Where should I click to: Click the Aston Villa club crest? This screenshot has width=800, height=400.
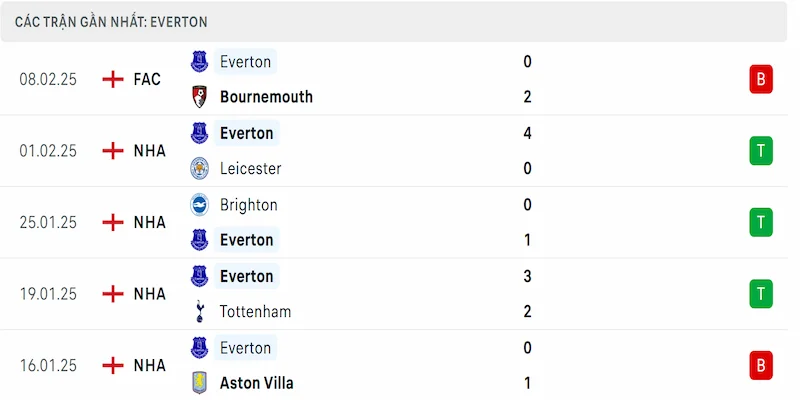click(199, 383)
